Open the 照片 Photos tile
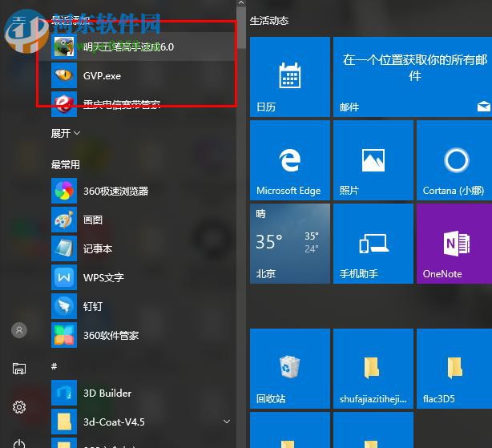Viewport: 492px width, 448px height. coord(373,160)
